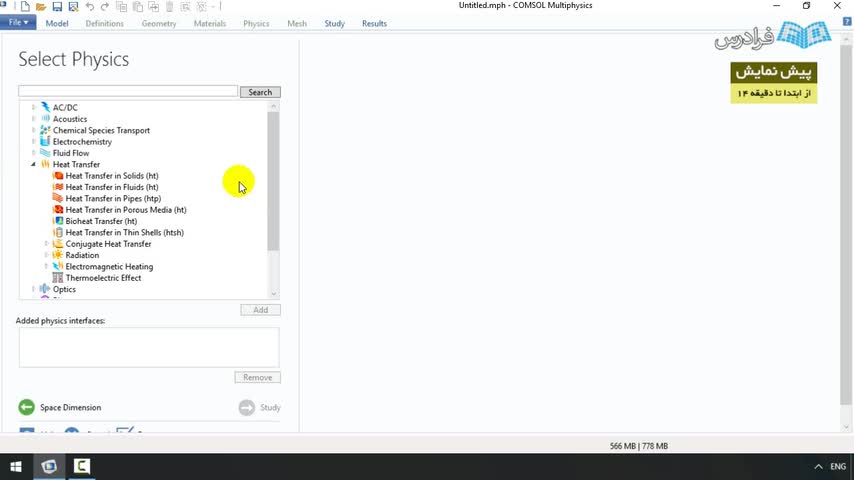Screen dimensions: 854x480
Task: Open the Windows Start menu
Action: pyautogui.click(x=16, y=466)
